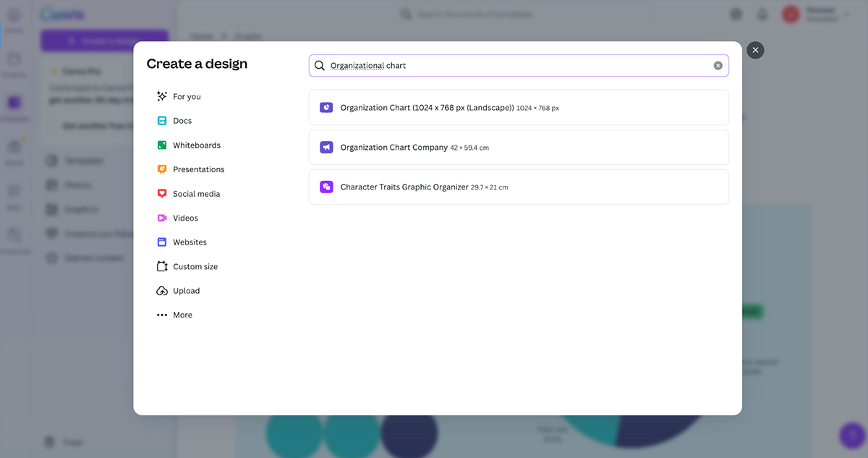Viewport: 868px width, 458px height.
Task: Select the Custom size icon
Action: tap(162, 266)
